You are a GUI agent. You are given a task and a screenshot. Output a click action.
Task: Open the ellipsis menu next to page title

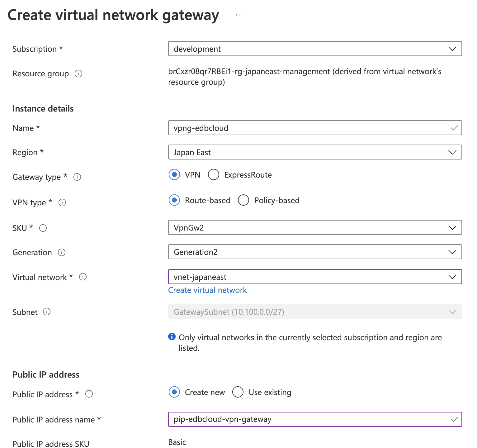point(239,15)
